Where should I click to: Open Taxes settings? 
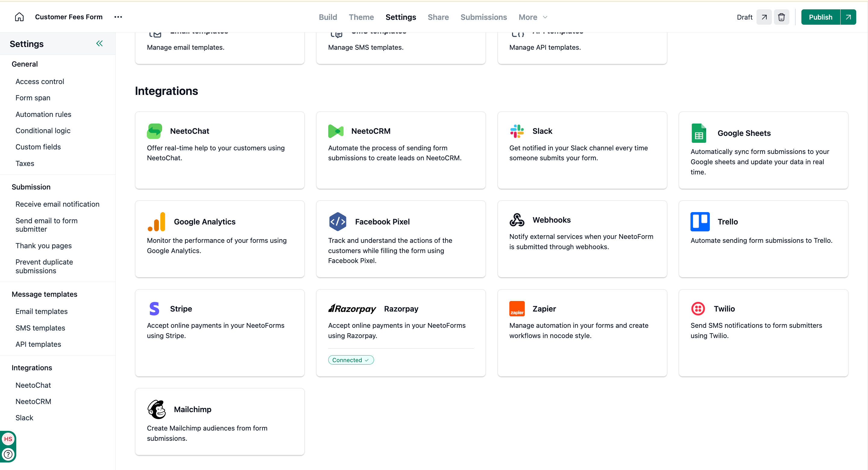point(25,163)
